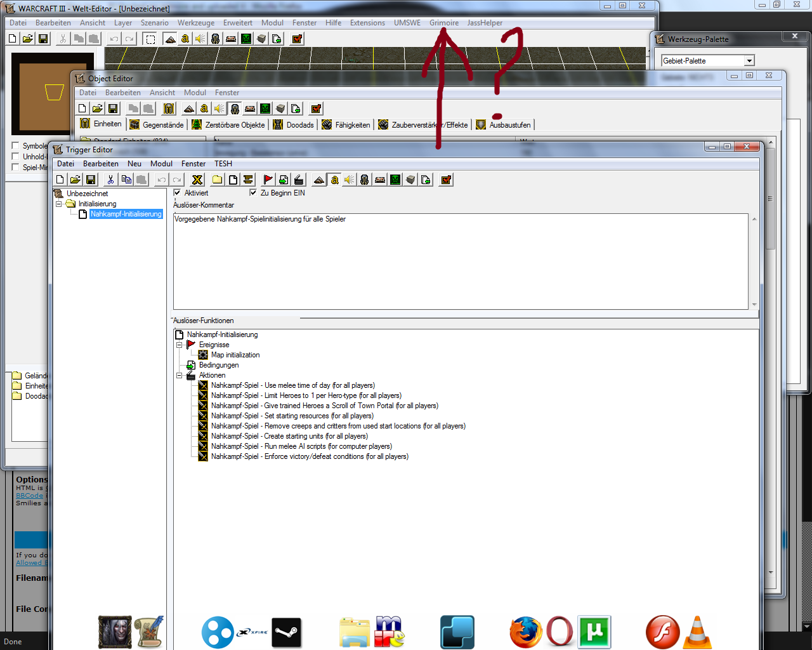Toggle the Zu Beginn EIN checkbox
812x650 pixels.
click(254, 192)
